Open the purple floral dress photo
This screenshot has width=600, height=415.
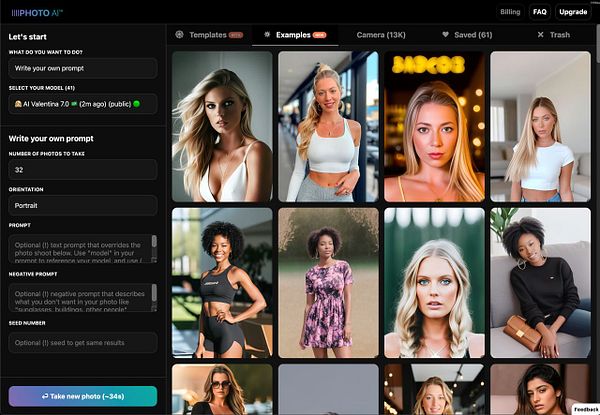coord(328,283)
